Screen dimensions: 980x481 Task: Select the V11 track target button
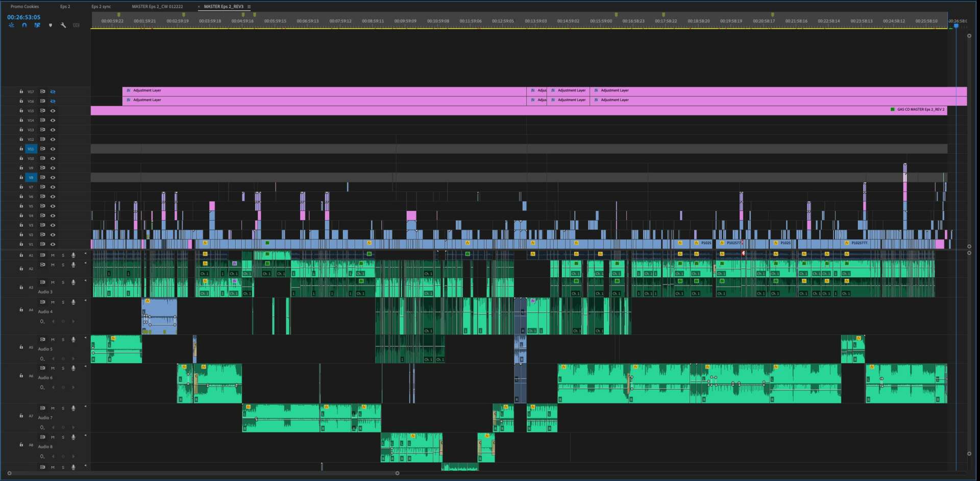pyautogui.click(x=31, y=149)
